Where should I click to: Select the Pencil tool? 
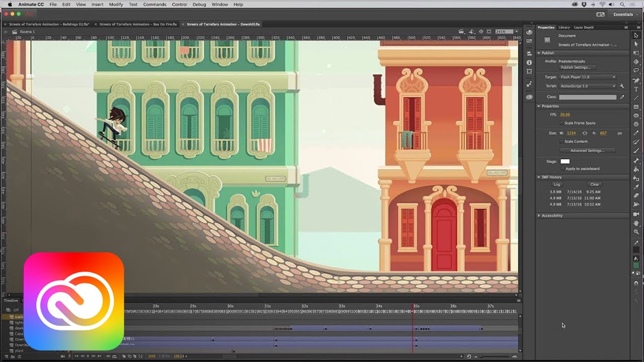click(x=636, y=133)
